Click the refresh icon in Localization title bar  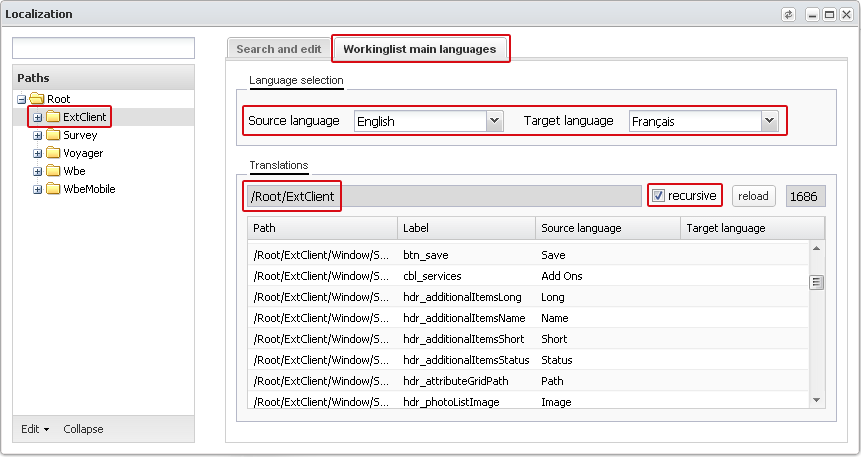[x=789, y=14]
